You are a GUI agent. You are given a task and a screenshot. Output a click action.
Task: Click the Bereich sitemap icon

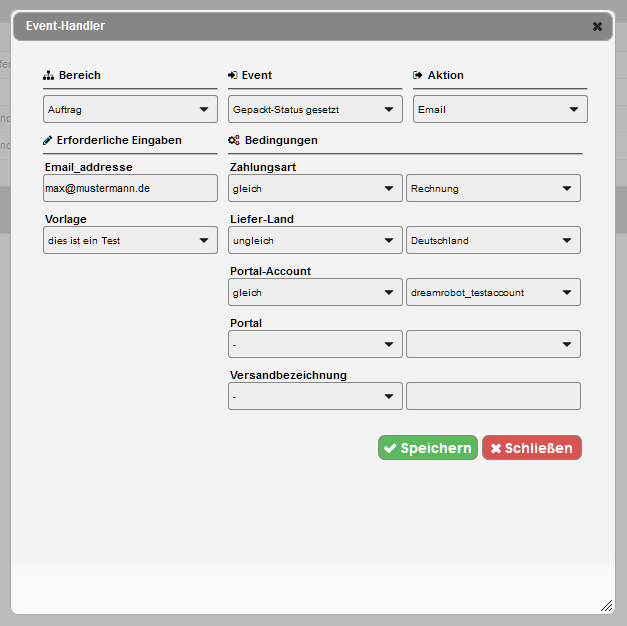pos(48,75)
